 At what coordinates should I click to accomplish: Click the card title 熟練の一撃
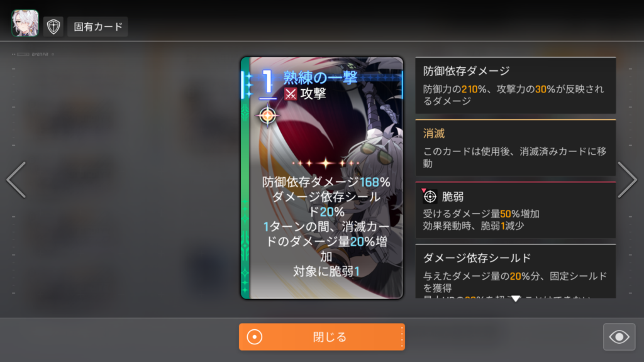point(320,77)
